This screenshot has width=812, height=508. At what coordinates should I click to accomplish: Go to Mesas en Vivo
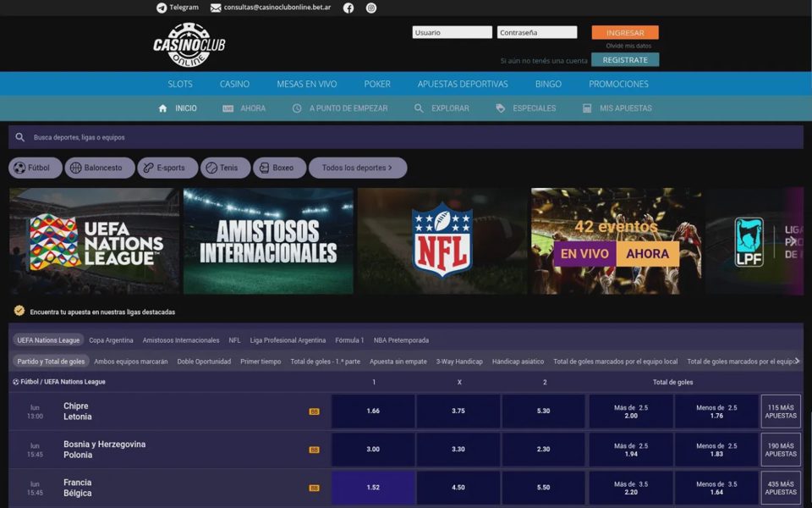coord(306,84)
